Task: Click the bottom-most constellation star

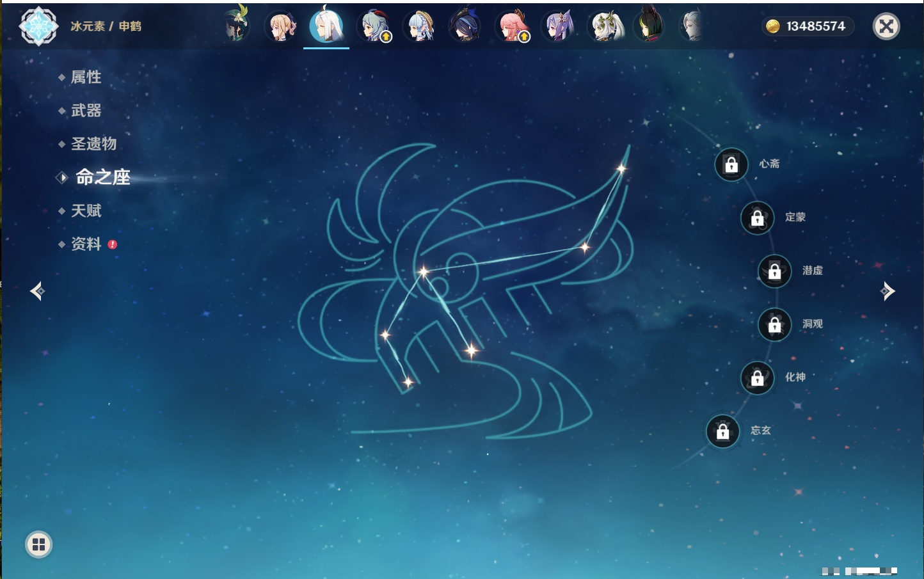Action: click(408, 383)
